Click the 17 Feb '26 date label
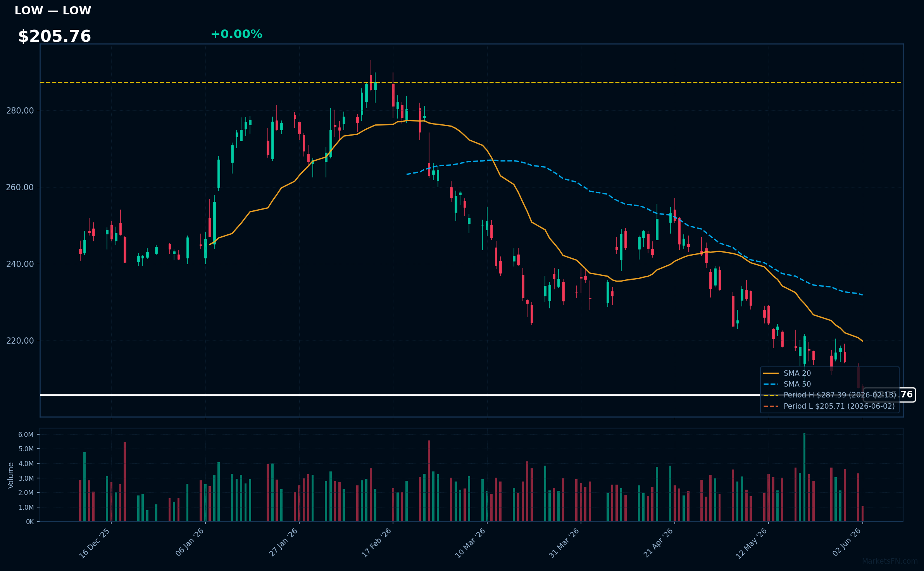Image resolution: width=924 pixels, height=571 pixels. (376, 543)
